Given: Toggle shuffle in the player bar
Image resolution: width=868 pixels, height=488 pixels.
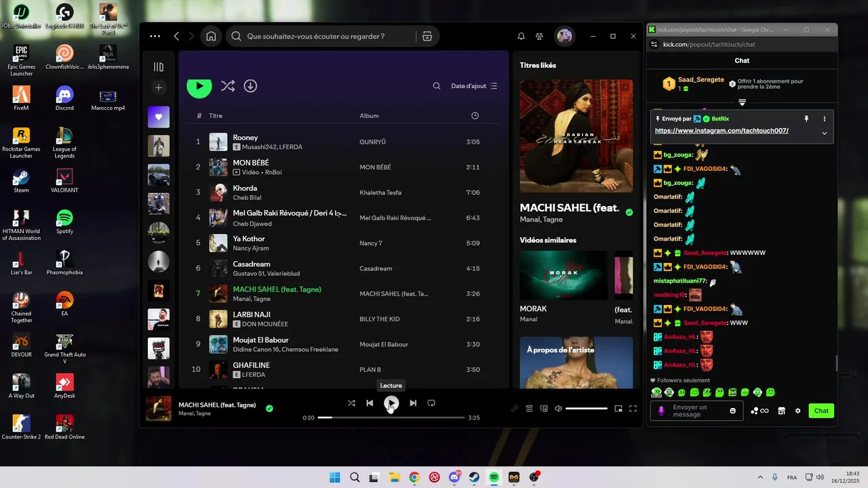Looking at the screenshot, I should pos(351,403).
